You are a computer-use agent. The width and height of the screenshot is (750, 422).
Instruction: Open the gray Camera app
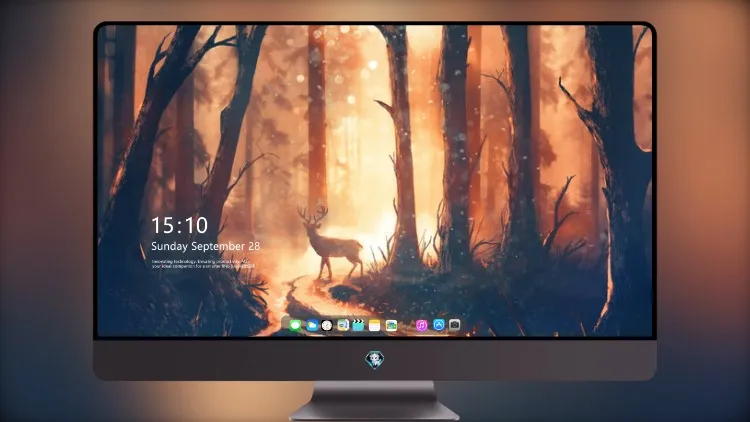point(455,325)
